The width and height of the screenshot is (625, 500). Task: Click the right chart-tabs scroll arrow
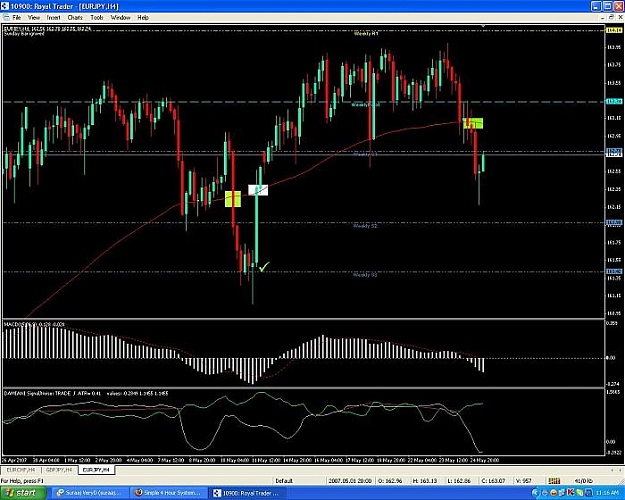(620, 470)
